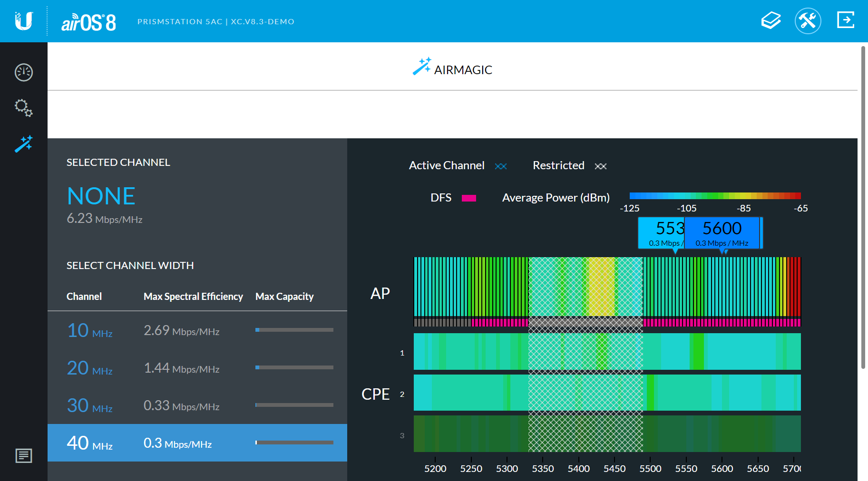Click the Channel column header
Image resolution: width=868 pixels, height=481 pixels.
point(84,297)
